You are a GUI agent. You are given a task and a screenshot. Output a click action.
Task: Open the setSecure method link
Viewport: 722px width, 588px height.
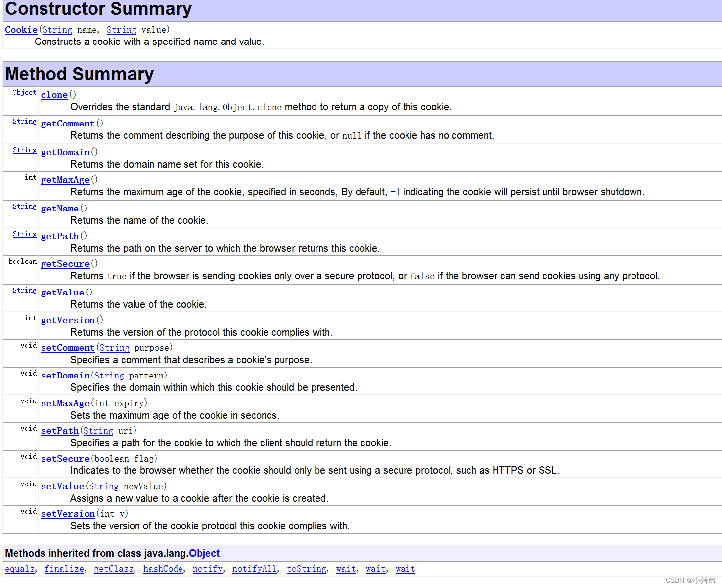(x=65, y=459)
